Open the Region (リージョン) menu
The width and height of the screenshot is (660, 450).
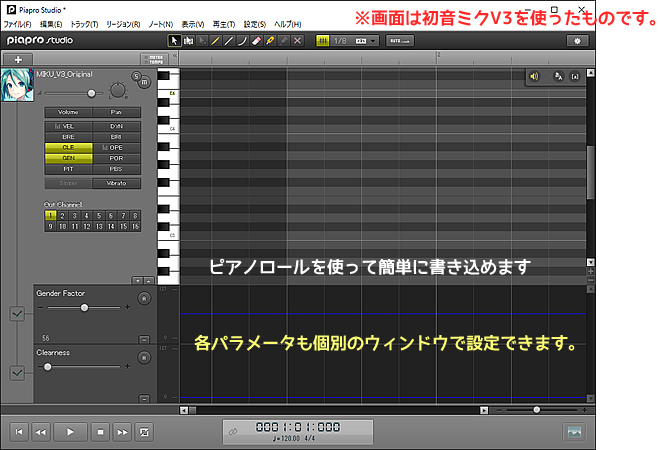(123, 24)
